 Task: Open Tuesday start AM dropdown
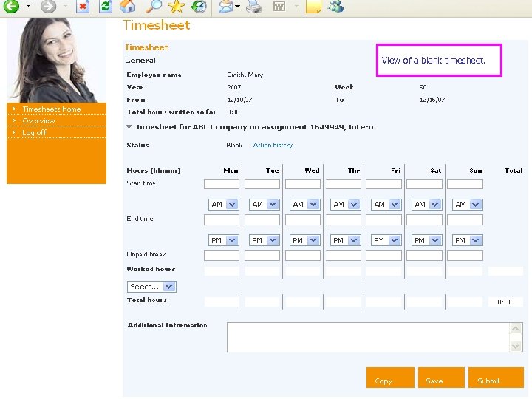tap(265, 205)
